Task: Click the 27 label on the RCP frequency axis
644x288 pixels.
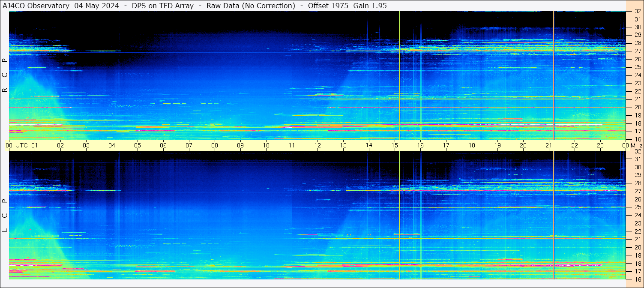Action: (x=637, y=51)
